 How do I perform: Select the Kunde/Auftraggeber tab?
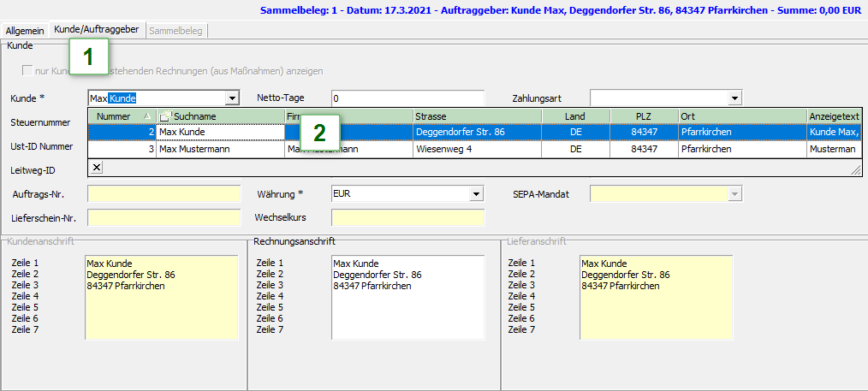96,29
